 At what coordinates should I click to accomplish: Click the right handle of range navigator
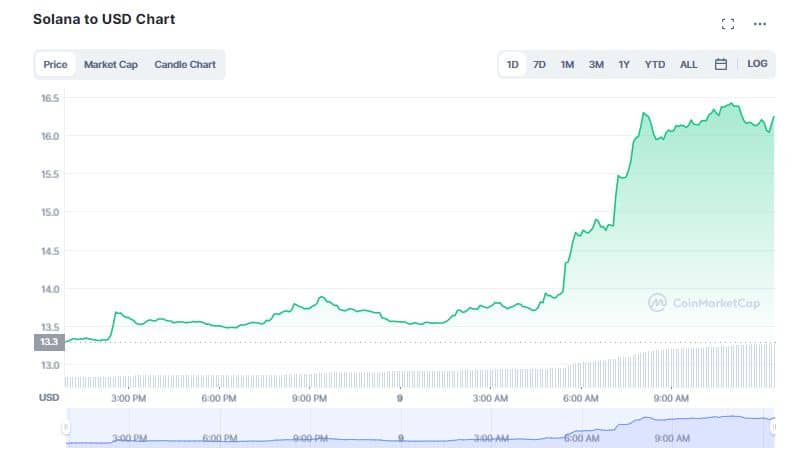[x=774, y=427]
